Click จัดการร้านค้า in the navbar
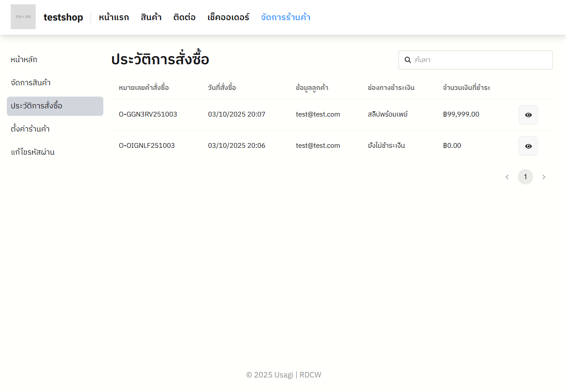This screenshot has width=566, height=392. (x=286, y=17)
